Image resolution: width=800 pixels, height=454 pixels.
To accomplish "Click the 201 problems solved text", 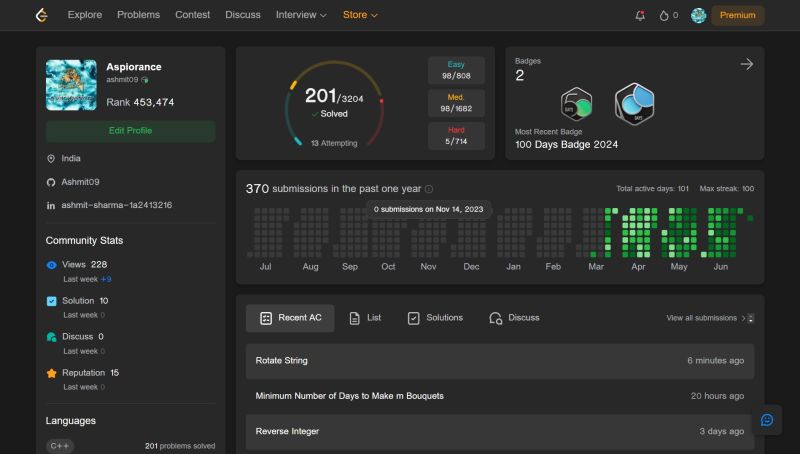I will [x=180, y=446].
